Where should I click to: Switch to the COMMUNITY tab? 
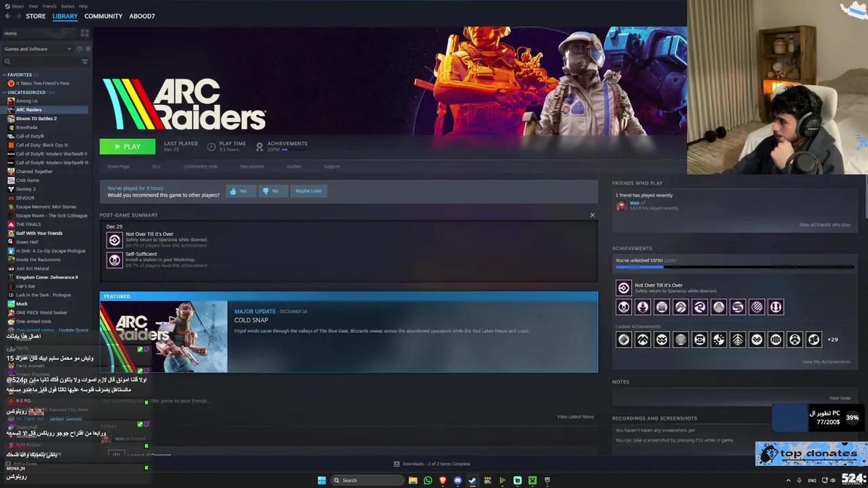pyautogui.click(x=103, y=16)
